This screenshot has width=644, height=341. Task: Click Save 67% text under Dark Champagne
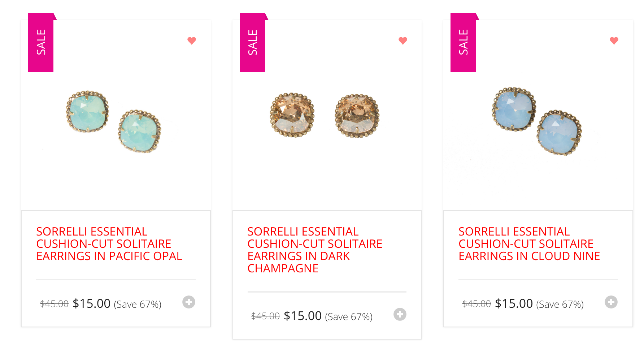tap(349, 317)
